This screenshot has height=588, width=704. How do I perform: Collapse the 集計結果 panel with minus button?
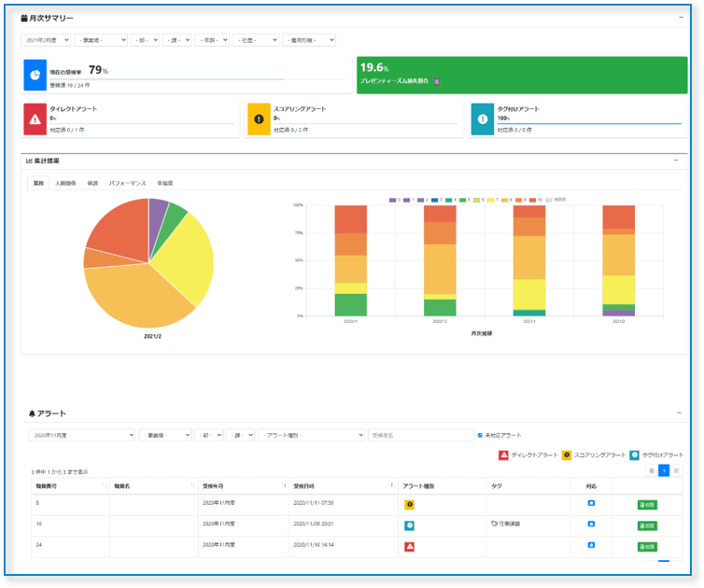(676, 161)
